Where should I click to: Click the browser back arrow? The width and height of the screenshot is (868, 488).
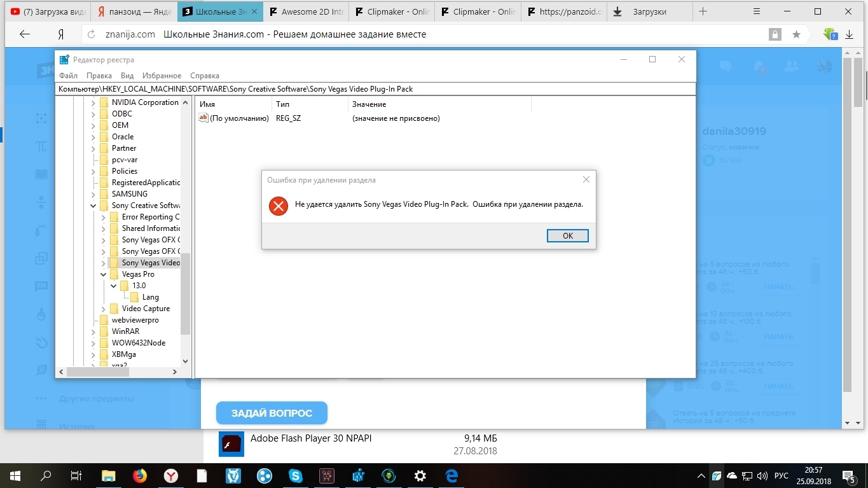25,34
